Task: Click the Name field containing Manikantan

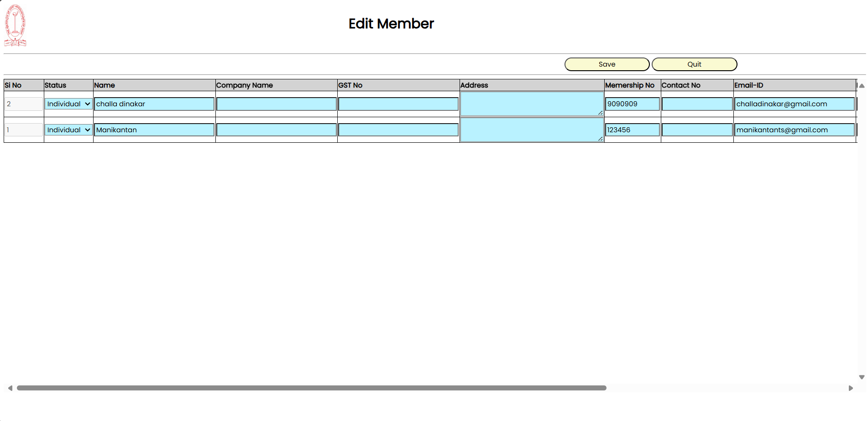Action: click(x=154, y=130)
